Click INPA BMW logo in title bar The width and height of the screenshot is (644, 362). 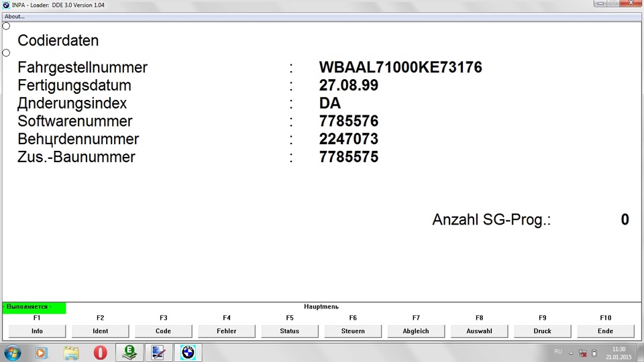point(6,5)
